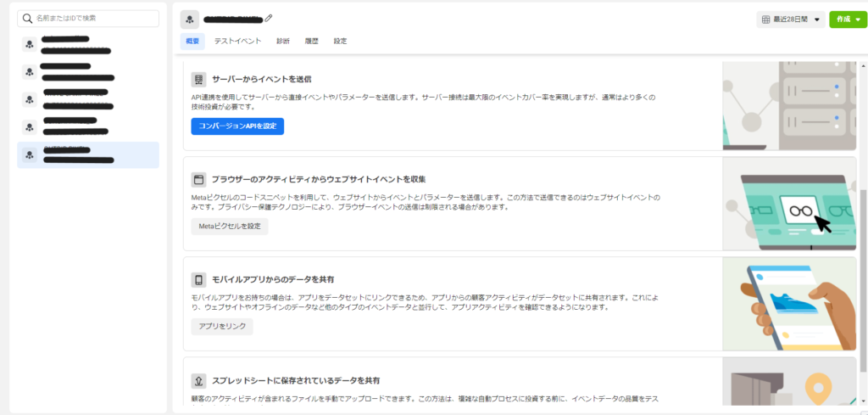Image resolution: width=868 pixels, height=415 pixels.
Task: Switch to the テストイベント tab
Action: click(237, 41)
